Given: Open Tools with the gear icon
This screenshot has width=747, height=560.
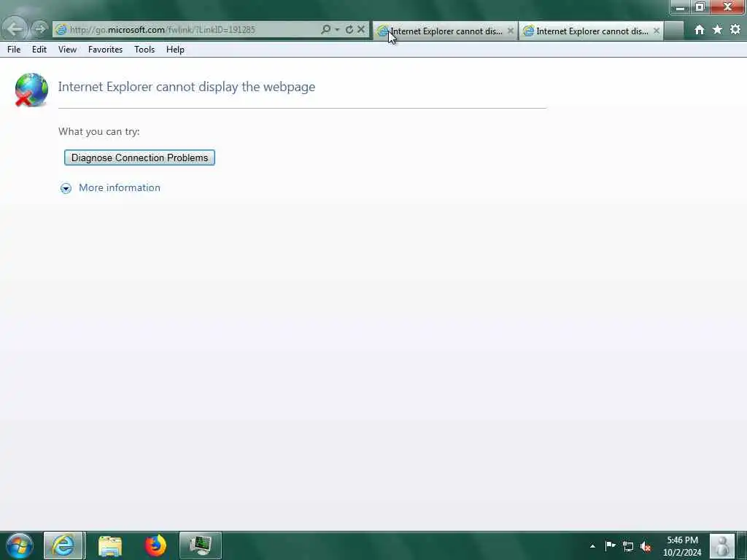Looking at the screenshot, I should click(x=735, y=29).
